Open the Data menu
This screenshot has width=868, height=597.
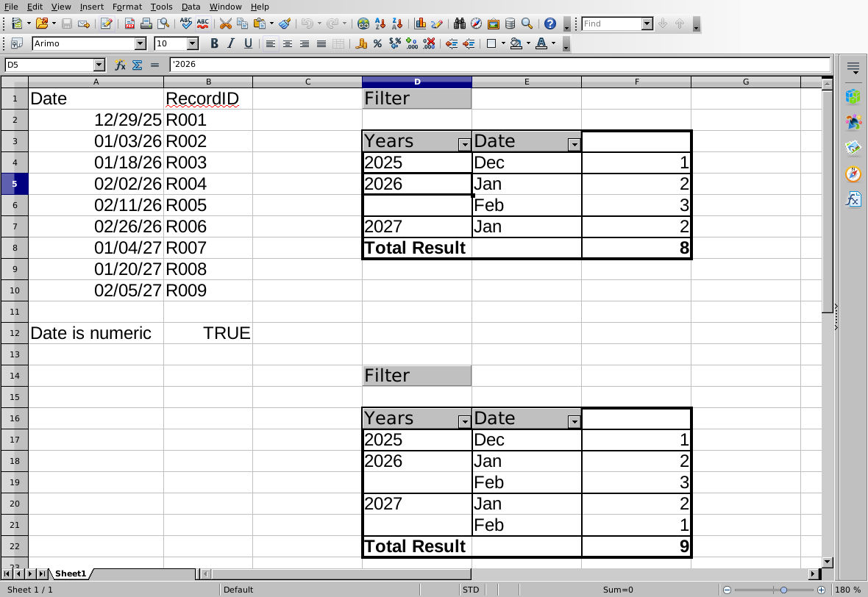point(191,7)
